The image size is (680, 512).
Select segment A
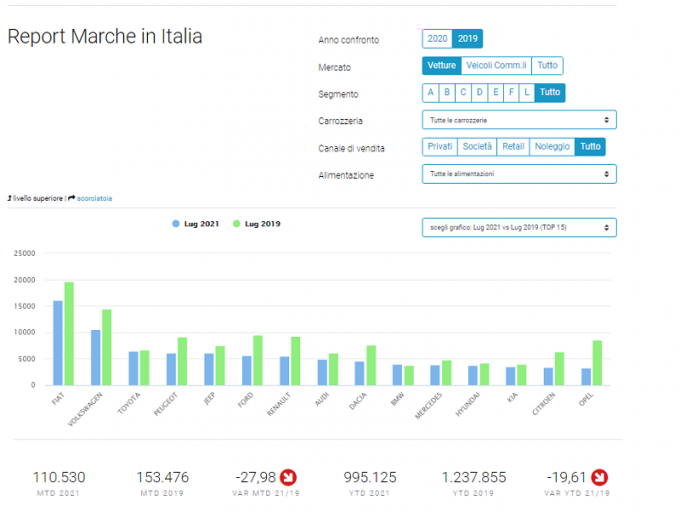click(x=430, y=92)
